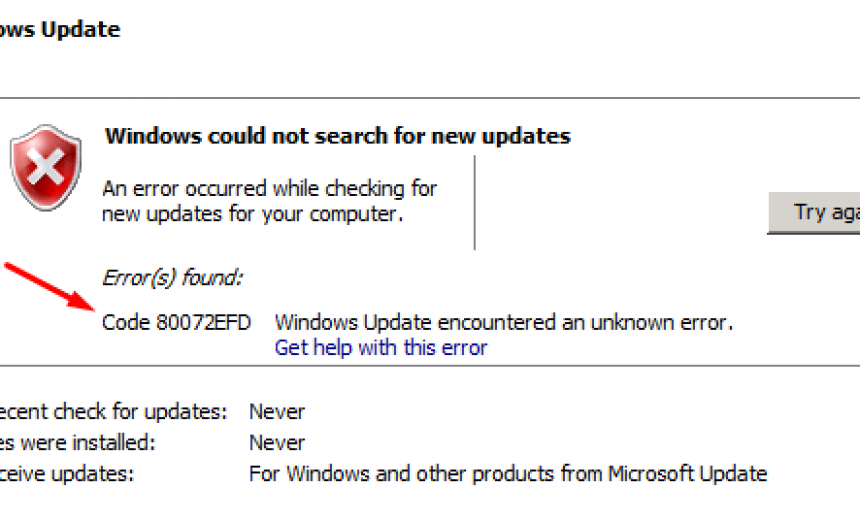Click the Windows could not search heading
The width and height of the screenshot is (860, 520).
click(x=338, y=136)
